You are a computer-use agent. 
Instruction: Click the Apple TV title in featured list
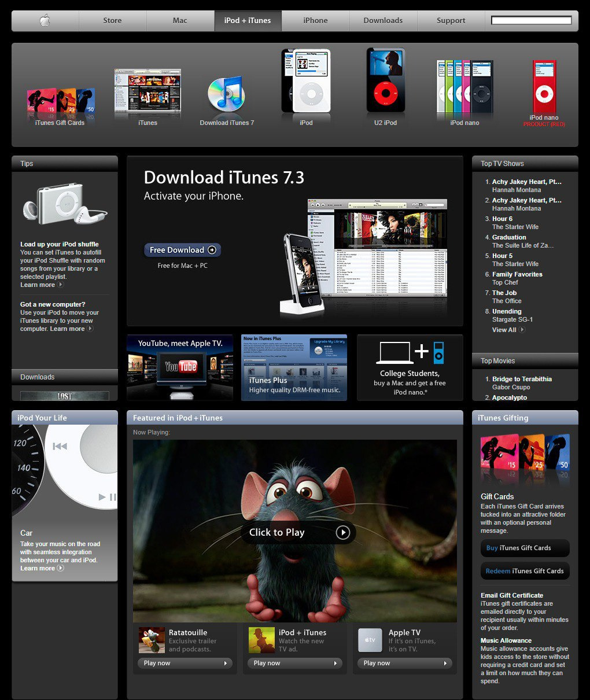(x=404, y=632)
